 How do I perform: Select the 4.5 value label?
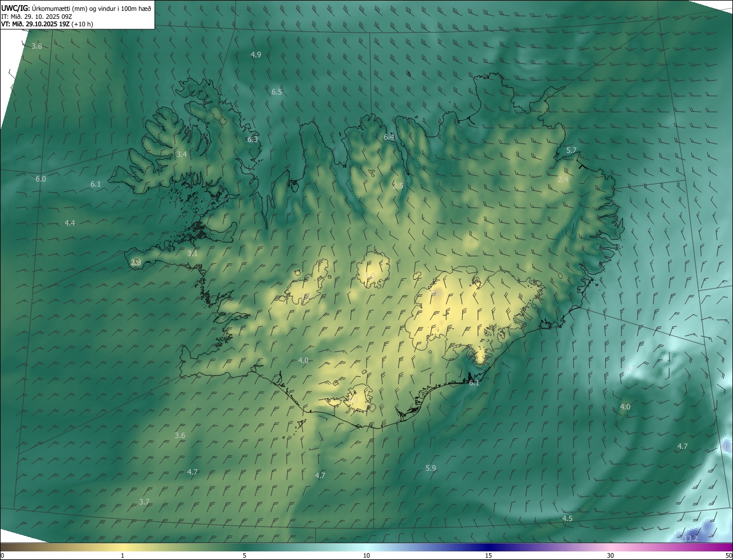(568, 518)
